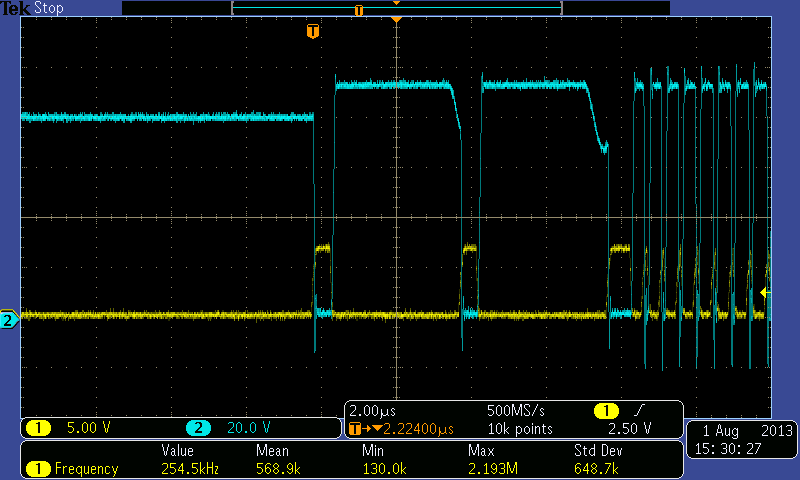Click the Max column header
Image resolution: width=800 pixels, height=480 pixels.
(x=481, y=450)
